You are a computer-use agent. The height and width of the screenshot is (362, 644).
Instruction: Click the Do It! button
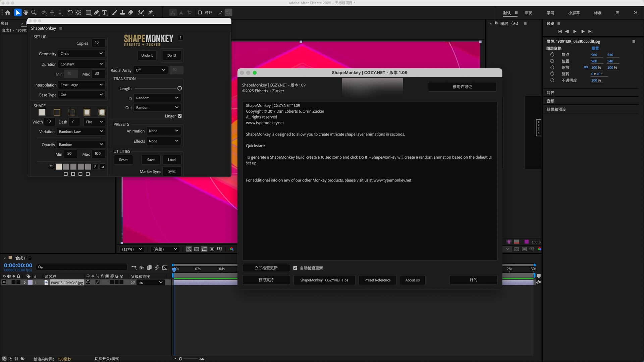(x=171, y=55)
